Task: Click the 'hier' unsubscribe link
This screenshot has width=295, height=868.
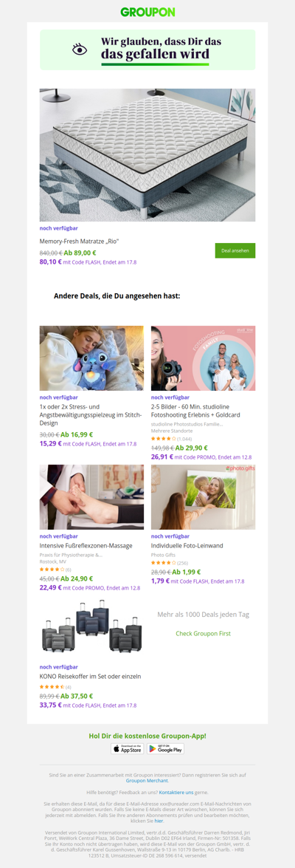Action: pos(159,821)
